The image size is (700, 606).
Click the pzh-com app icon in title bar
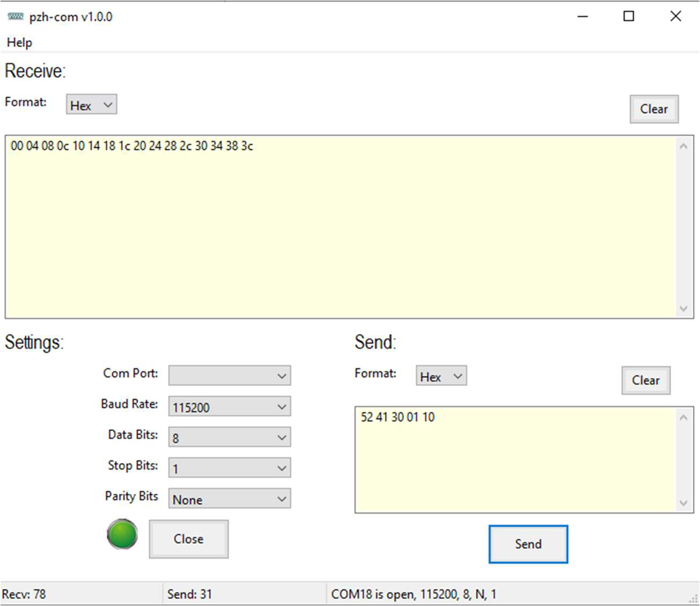16,17
